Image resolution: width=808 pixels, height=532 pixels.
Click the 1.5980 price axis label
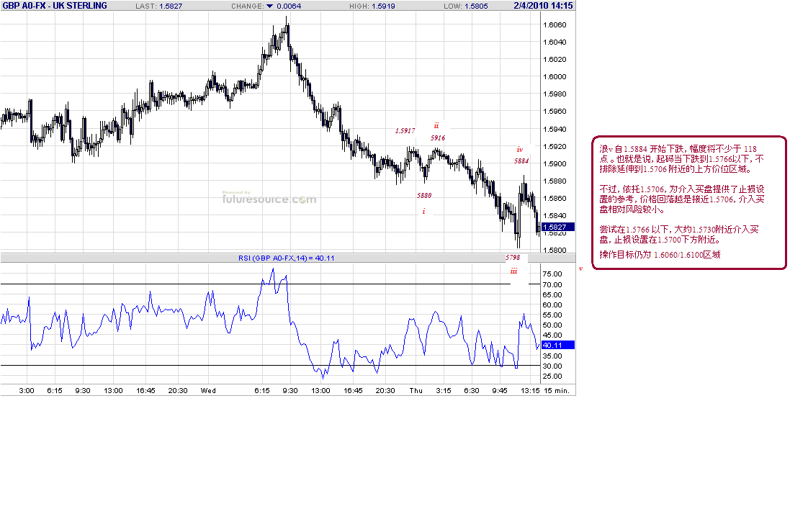click(555, 94)
